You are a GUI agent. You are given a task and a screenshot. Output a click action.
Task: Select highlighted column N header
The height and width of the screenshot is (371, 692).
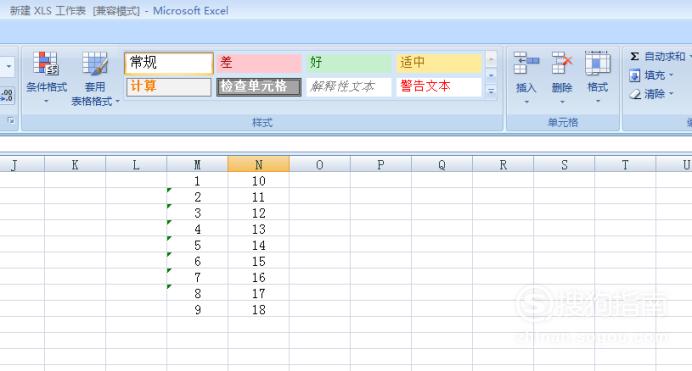coord(259,165)
